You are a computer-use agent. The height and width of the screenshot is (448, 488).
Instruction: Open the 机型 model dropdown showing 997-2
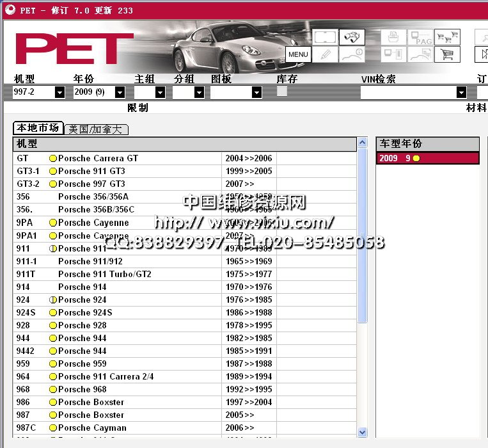[59, 92]
